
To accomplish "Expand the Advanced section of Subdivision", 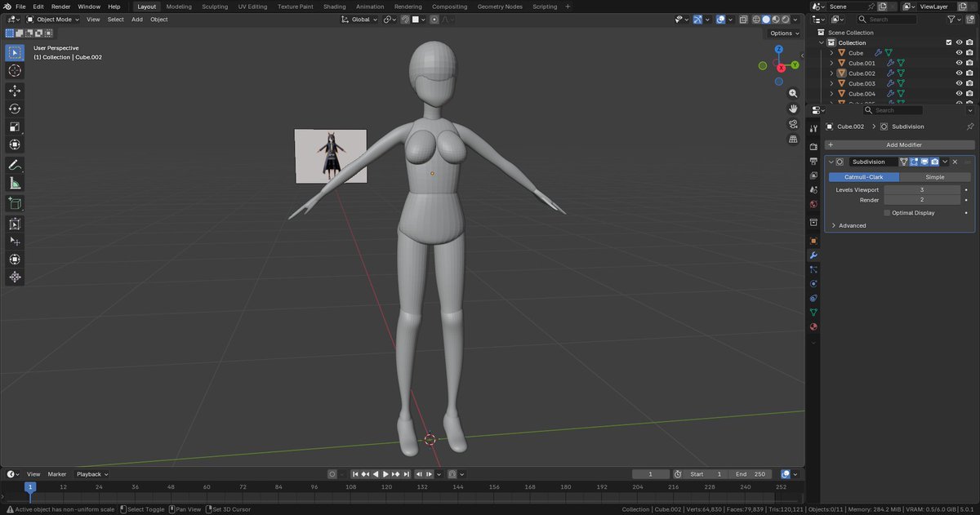I will (x=849, y=225).
